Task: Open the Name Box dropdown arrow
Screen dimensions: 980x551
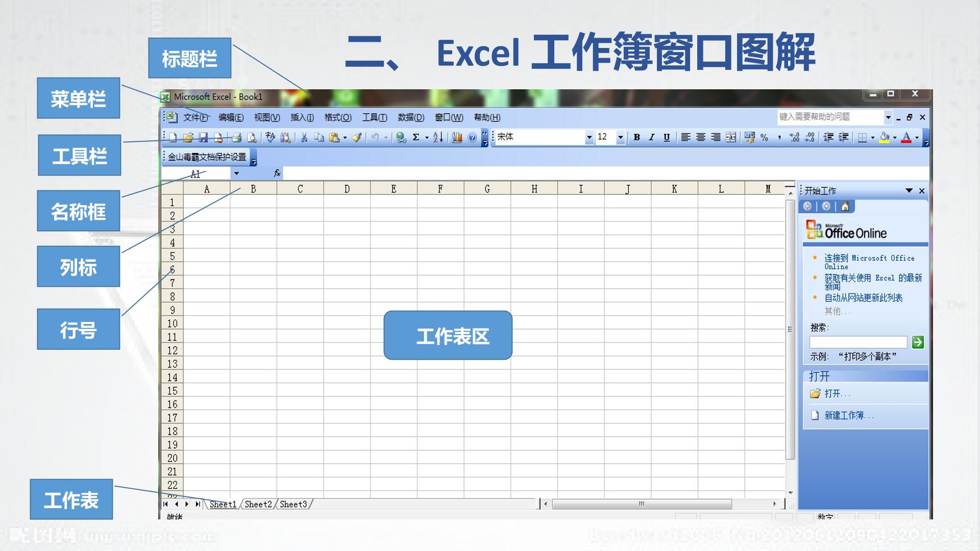Action: coord(236,173)
